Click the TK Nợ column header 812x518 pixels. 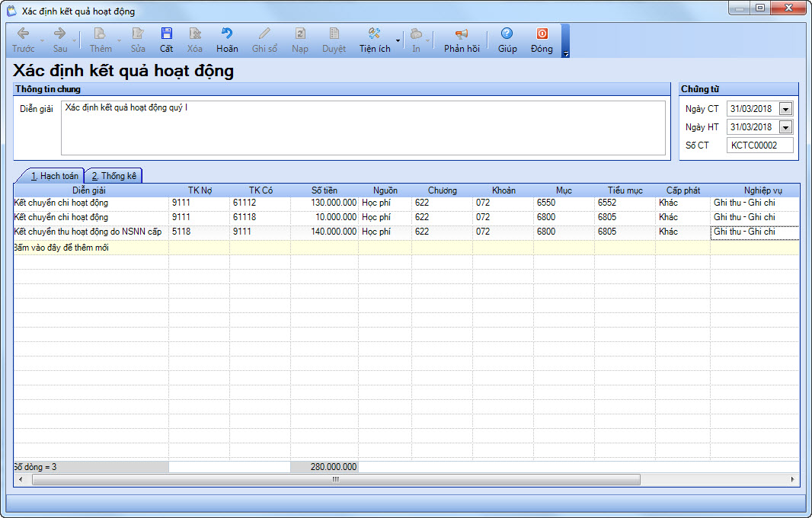(x=200, y=190)
